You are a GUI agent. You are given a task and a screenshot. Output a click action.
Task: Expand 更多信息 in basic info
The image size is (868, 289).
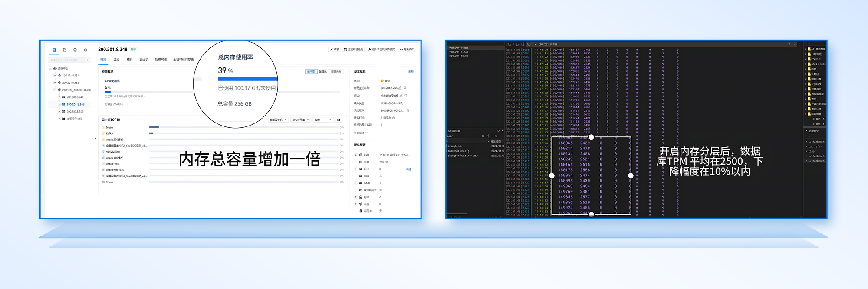click(361, 133)
